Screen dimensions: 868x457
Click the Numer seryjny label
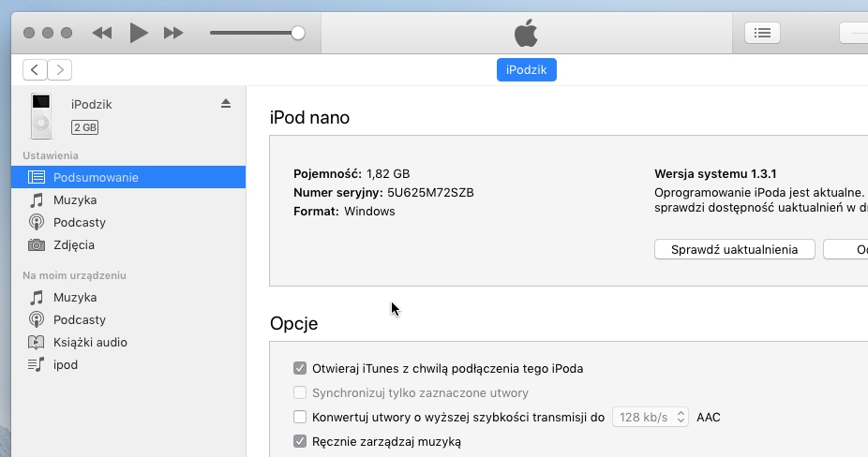tap(338, 193)
